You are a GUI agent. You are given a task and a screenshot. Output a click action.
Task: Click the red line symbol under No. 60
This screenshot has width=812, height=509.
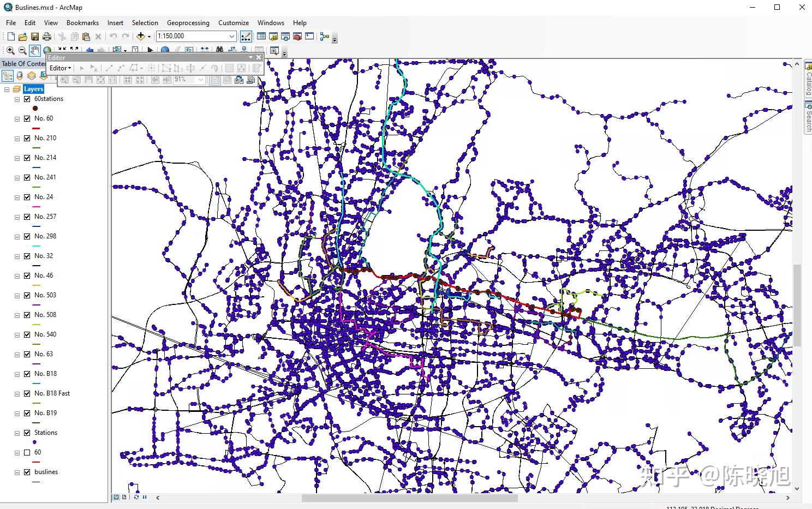[x=36, y=128]
